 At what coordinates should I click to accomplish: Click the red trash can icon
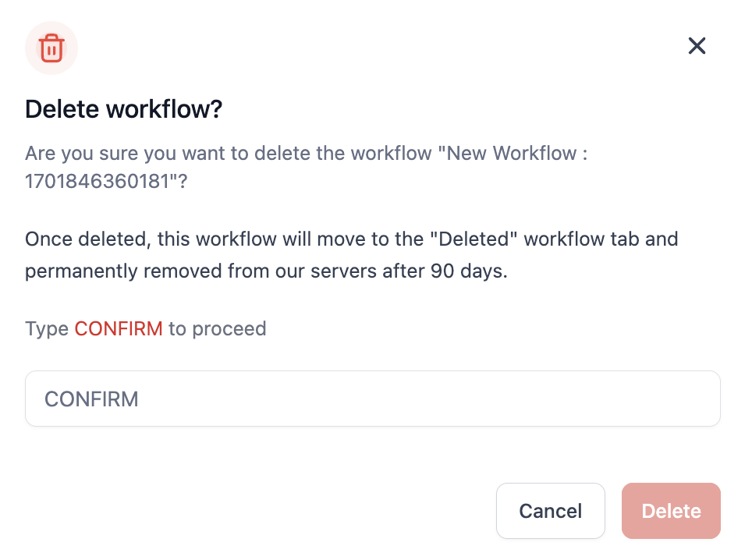(x=51, y=48)
